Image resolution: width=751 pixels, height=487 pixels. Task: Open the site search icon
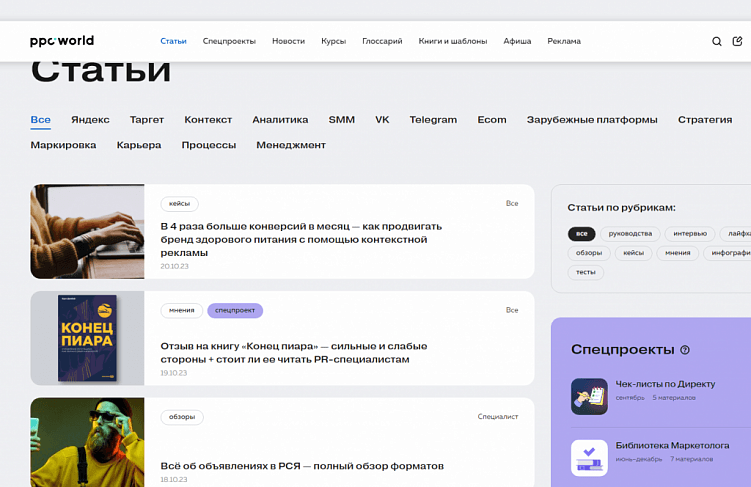(717, 41)
